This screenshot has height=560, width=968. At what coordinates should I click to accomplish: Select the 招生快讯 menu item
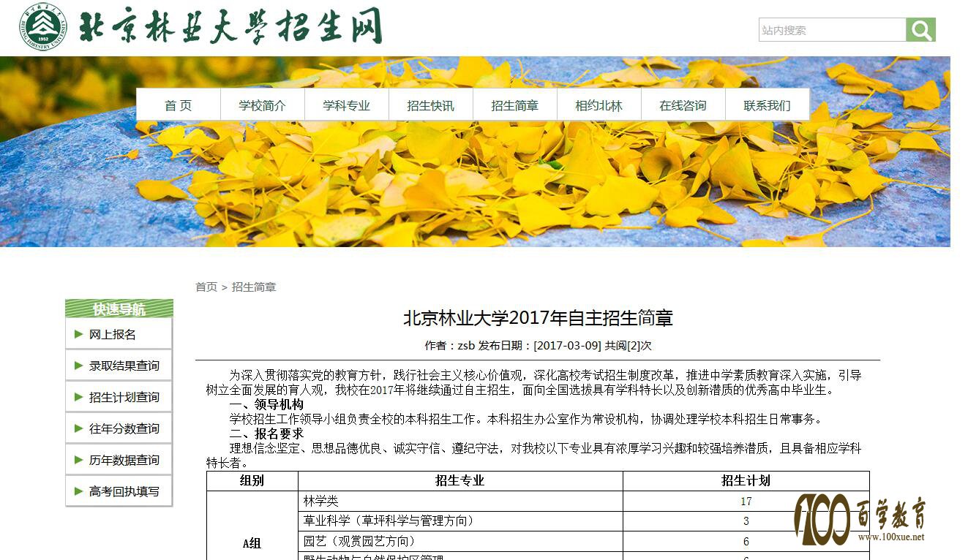click(x=431, y=105)
